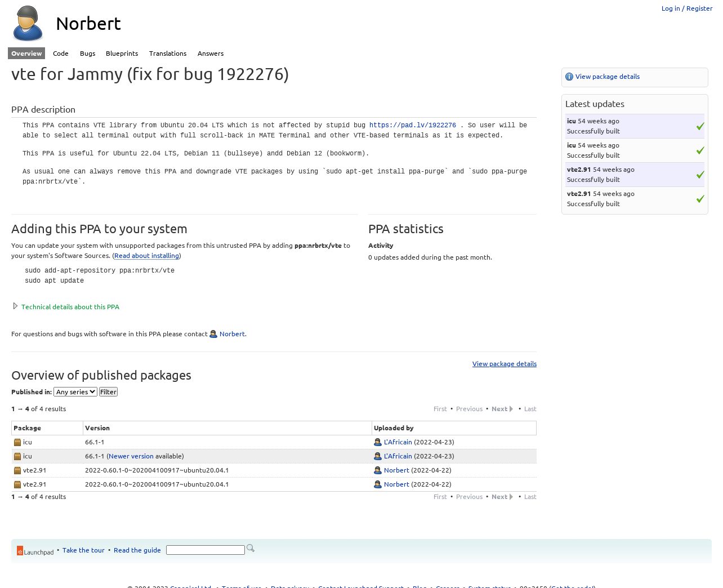Click the 'Adding this PPA to your system' heading

tap(99, 229)
